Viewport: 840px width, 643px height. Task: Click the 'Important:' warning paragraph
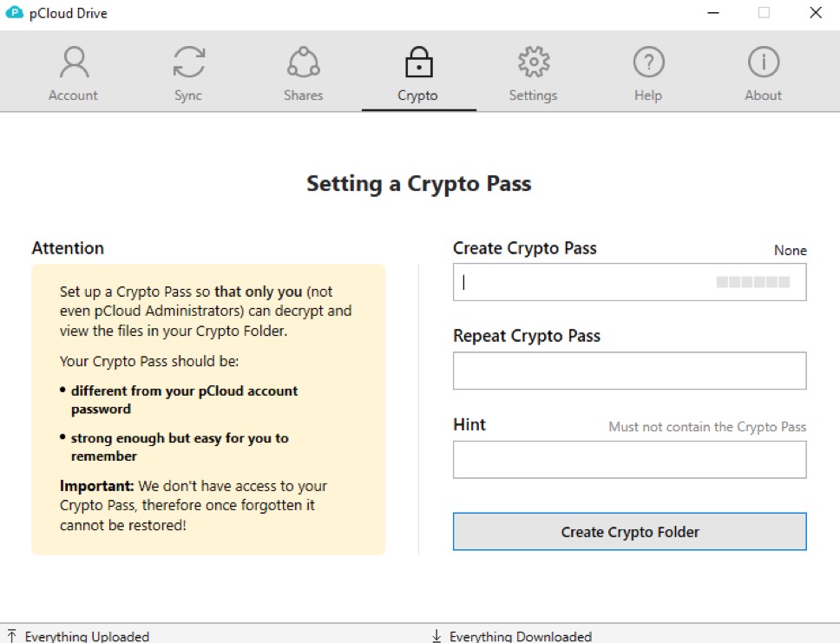pos(193,505)
